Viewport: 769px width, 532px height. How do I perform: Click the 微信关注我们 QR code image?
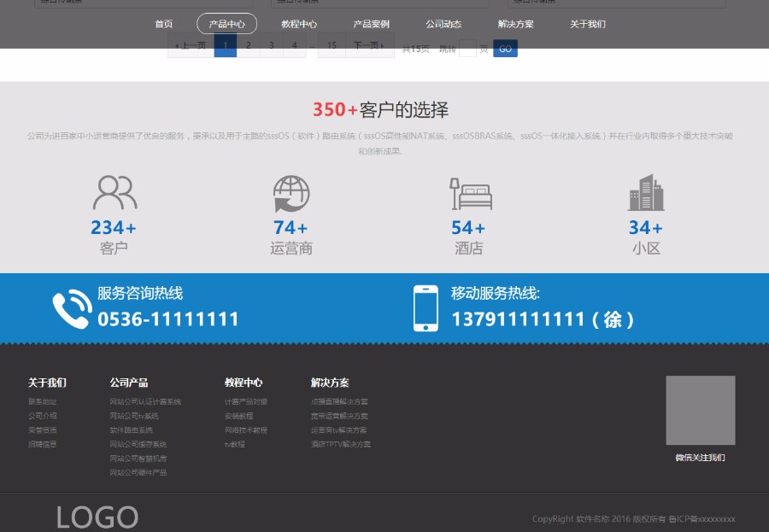pos(701,410)
